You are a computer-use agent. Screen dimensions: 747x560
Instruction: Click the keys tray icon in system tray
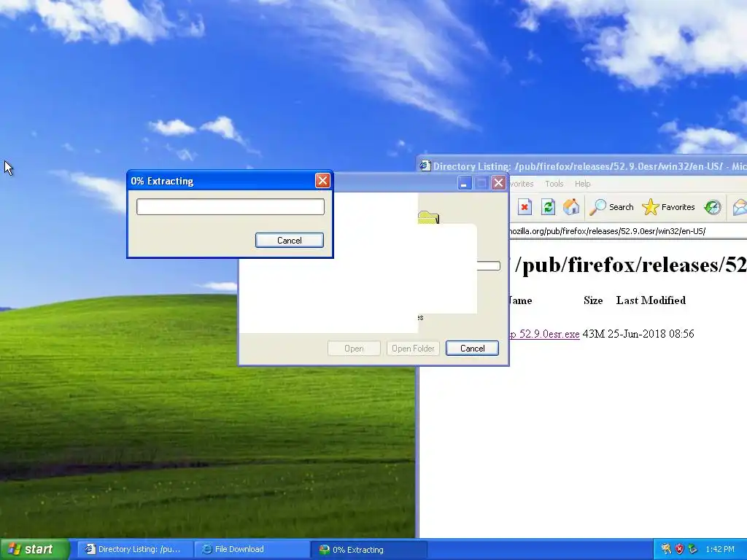[x=666, y=550]
